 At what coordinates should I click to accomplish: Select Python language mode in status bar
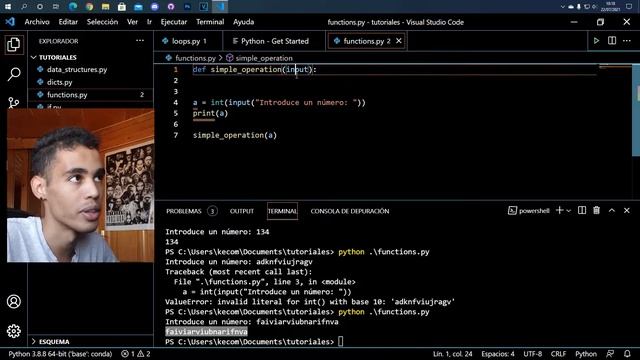pyautogui.click(x=586, y=354)
